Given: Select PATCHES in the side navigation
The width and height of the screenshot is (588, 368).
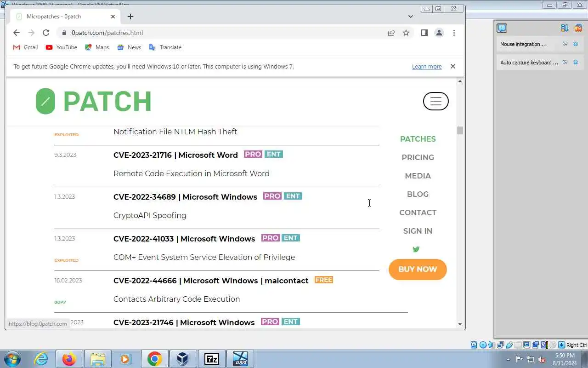Looking at the screenshot, I should click(418, 139).
